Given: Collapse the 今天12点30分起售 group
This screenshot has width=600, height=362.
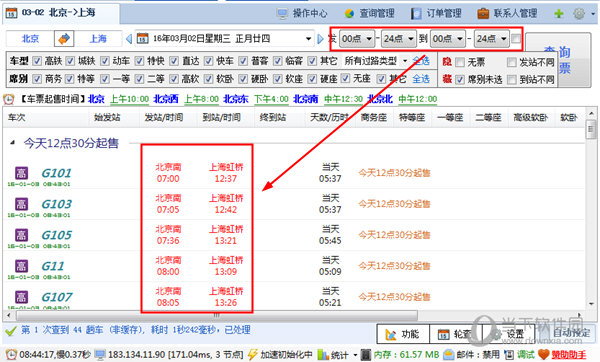Looking at the screenshot, I should coord(13,143).
